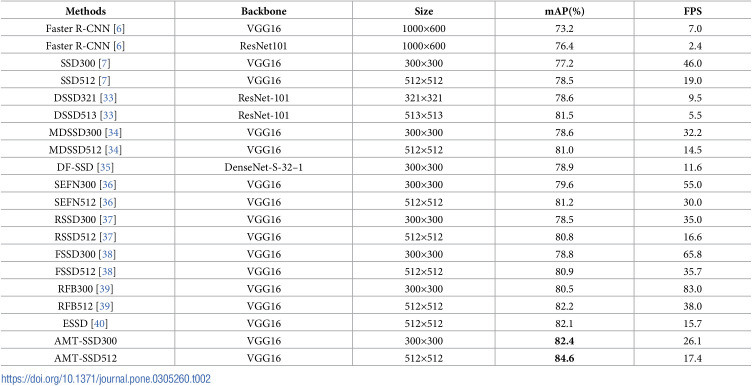Open reference 39 next to RFB512
The height and width of the screenshot is (386, 752).
point(105,306)
